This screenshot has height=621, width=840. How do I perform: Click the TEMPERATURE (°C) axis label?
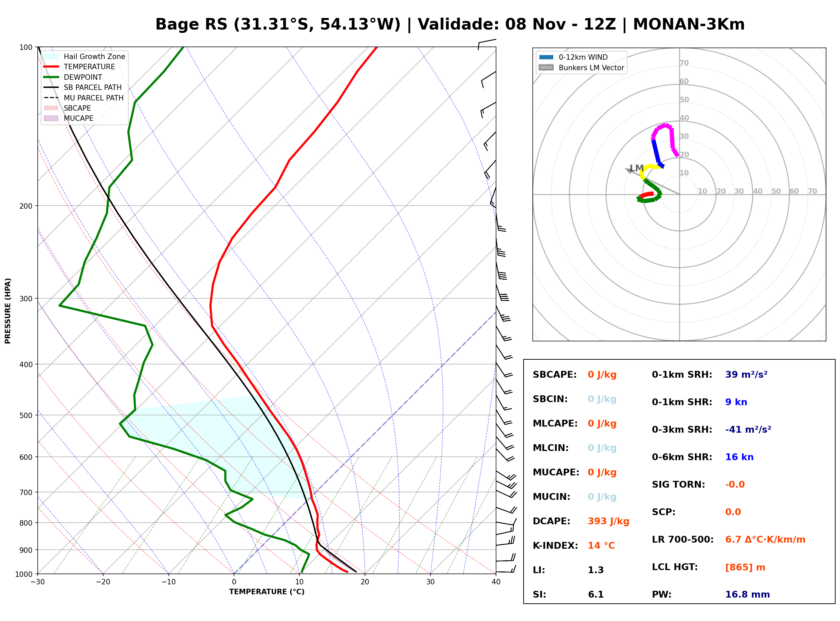pyautogui.click(x=267, y=592)
